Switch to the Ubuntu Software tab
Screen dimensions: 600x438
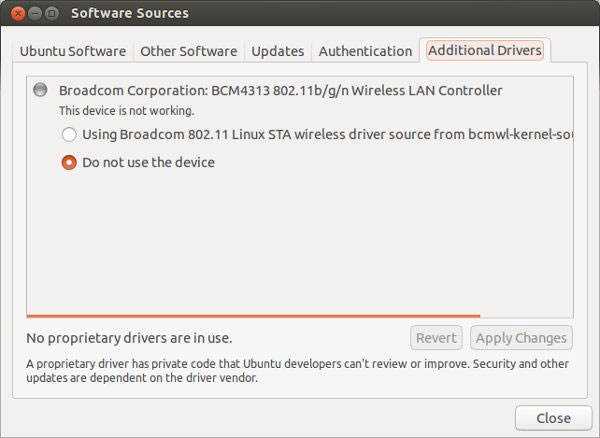point(73,51)
